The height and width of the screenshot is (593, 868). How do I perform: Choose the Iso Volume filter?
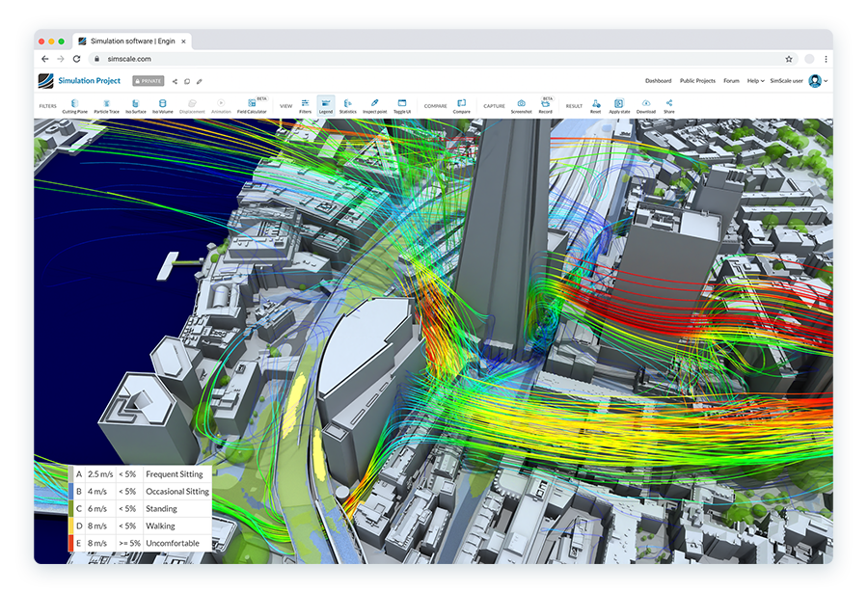162,105
